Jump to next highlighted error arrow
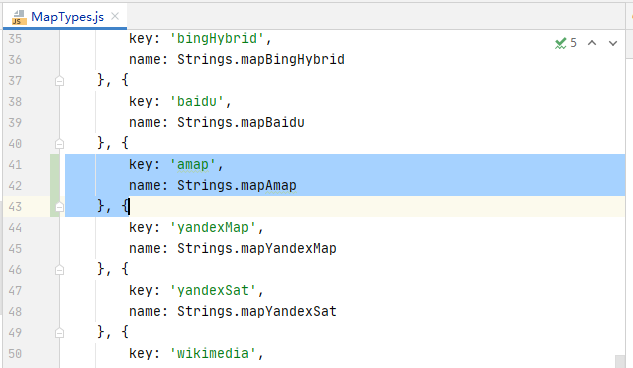The width and height of the screenshot is (633, 368). 613,43
